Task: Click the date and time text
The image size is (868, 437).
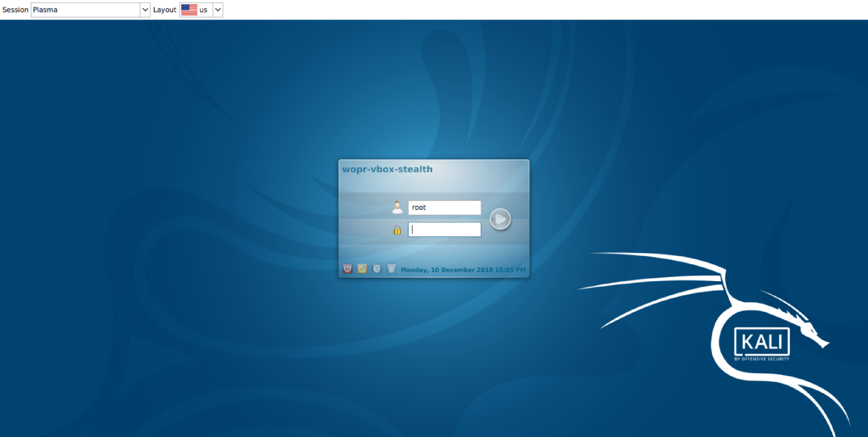Action: coord(463,270)
